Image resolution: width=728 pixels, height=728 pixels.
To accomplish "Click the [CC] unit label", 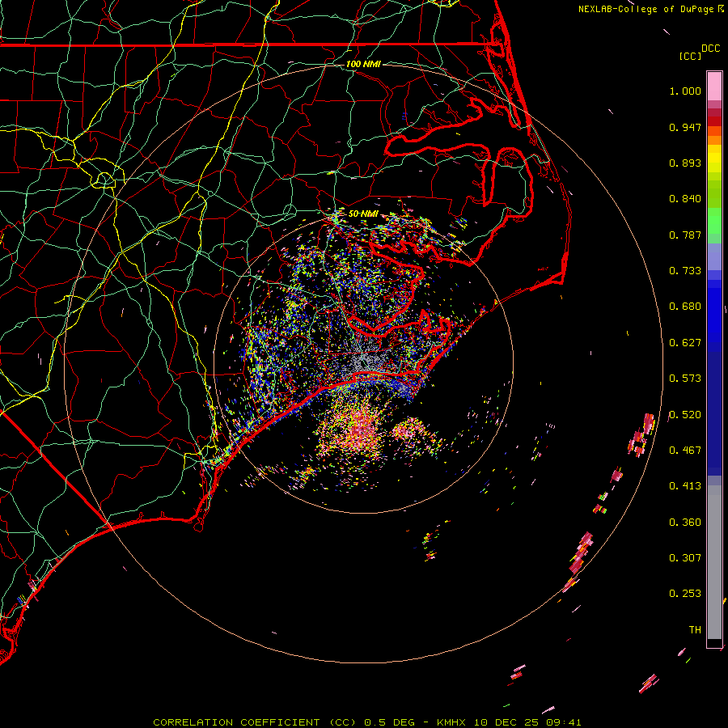I will pos(690,57).
